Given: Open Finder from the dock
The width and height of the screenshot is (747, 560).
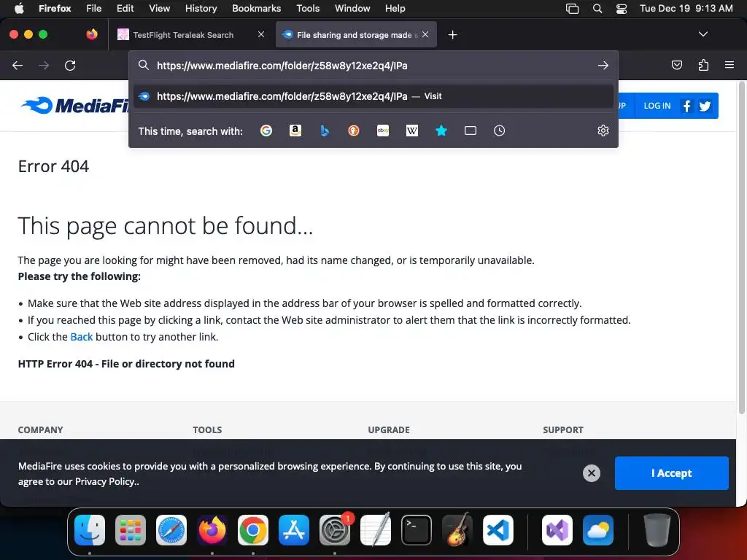Looking at the screenshot, I should click(x=90, y=530).
